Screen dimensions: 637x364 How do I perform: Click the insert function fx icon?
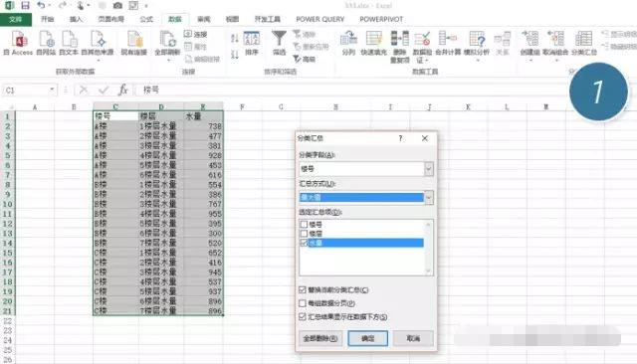(x=123, y=90)
